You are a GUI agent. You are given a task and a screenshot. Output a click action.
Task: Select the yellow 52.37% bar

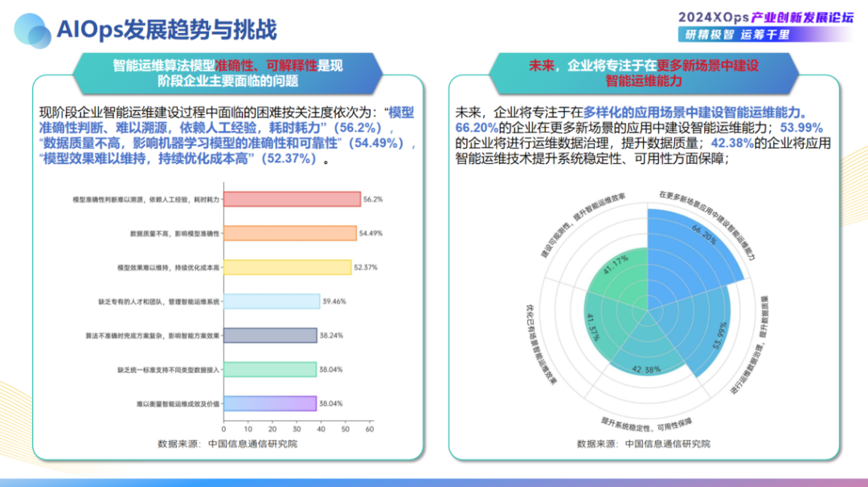coord(287,268)
